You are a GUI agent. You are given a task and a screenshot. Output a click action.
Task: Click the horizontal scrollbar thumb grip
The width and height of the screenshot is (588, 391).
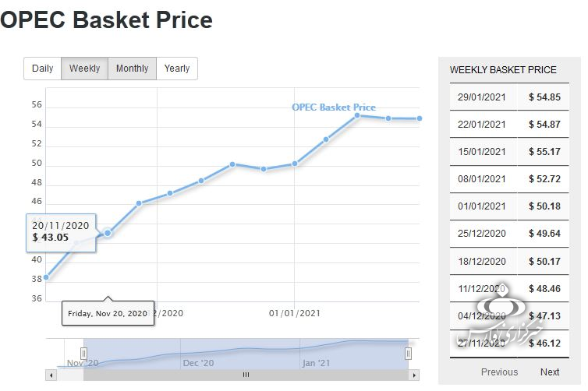pyautogui.click(x=246, y=375)
